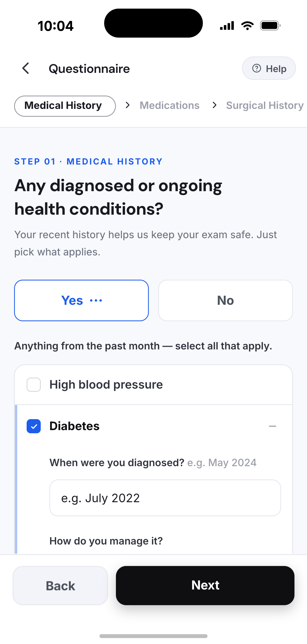
Task: Tap the Wi-Fi status icon
Action: [x=247, y=26]
